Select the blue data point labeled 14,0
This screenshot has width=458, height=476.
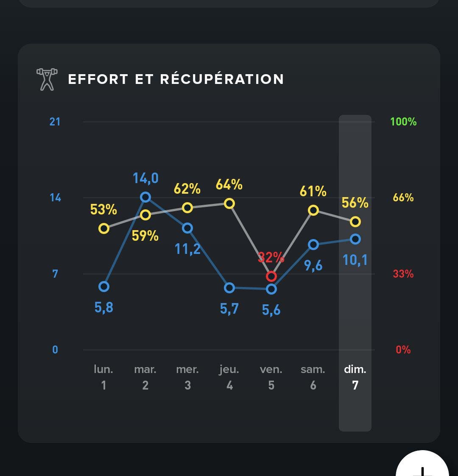(x=145, y=196)
